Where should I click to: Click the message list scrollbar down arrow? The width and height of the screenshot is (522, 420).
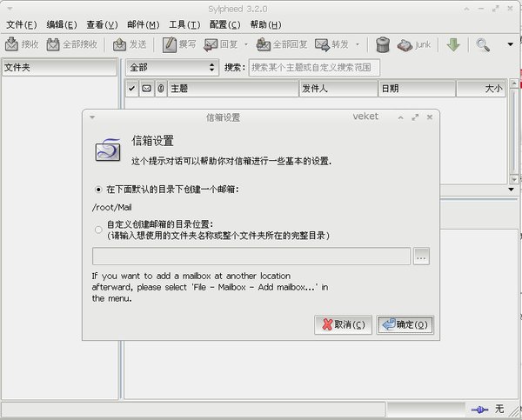(x=513, y=179)
